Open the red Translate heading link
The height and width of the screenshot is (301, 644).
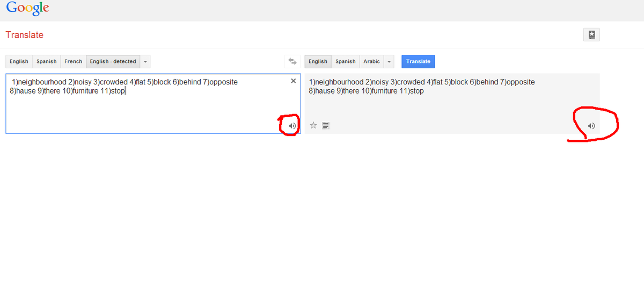pyautogui.click(x=24, y=35)
